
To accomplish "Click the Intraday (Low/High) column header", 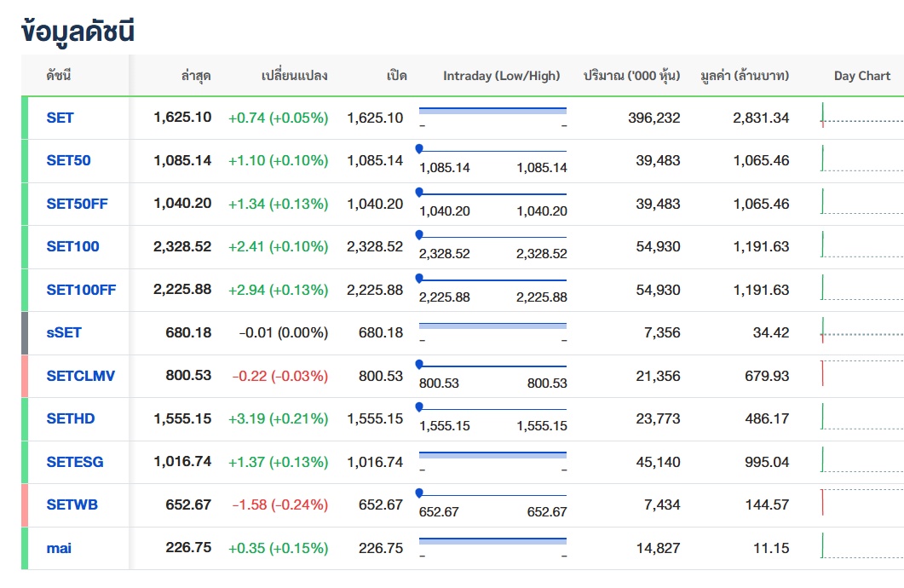I will 502,76.
